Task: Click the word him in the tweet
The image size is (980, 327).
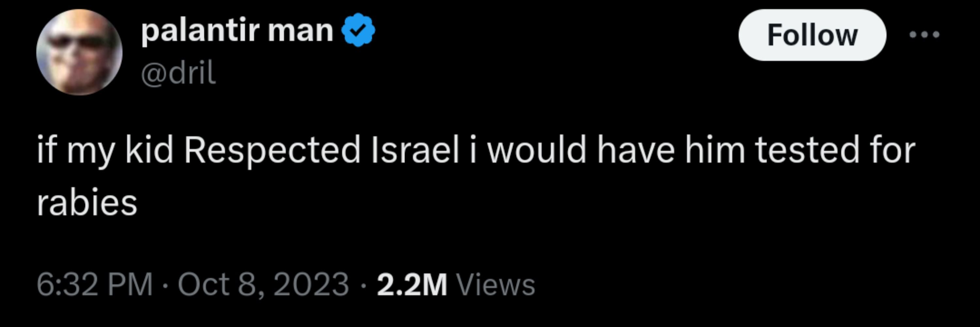Action: (x=715, y=150)
